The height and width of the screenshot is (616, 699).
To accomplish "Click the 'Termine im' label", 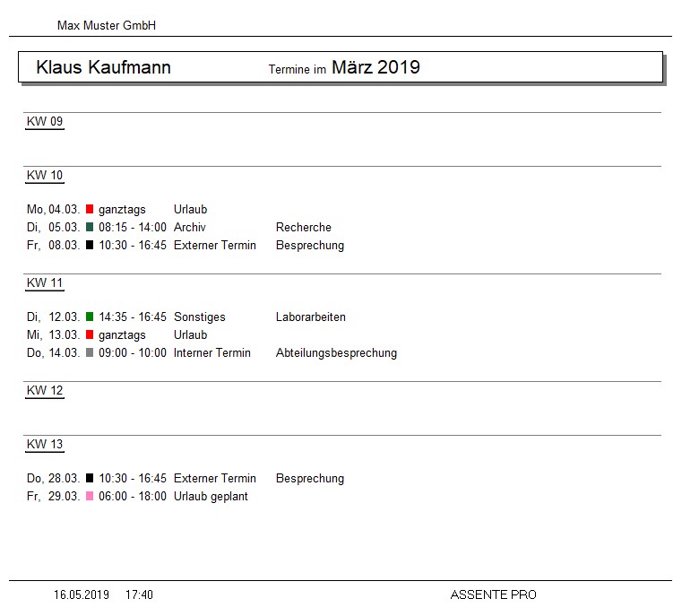I will 298,70.
